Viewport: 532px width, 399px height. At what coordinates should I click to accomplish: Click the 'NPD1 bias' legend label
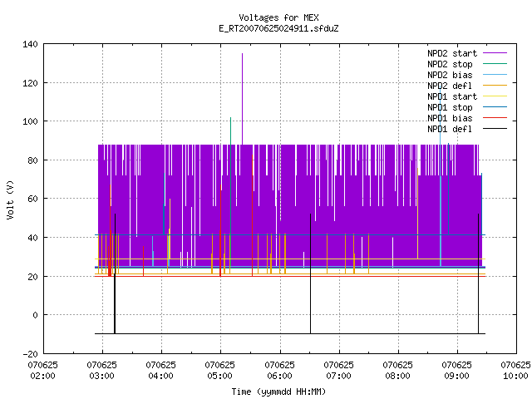(x=450, y=118)
